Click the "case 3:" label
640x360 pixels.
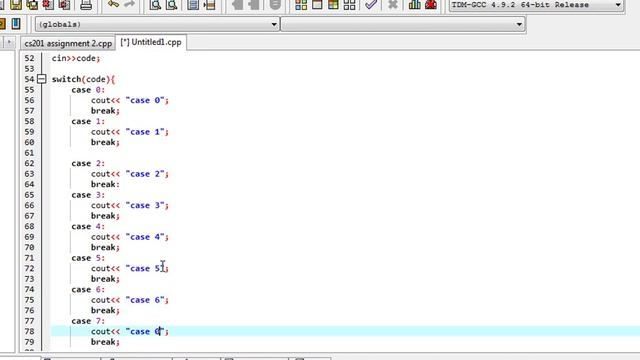coord(88,195)
